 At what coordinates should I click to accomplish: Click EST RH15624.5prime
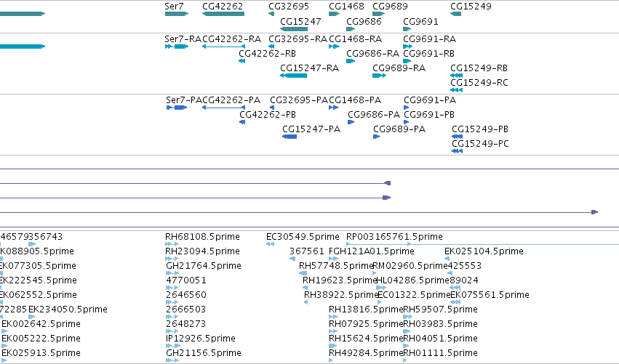tap(366, 339)
